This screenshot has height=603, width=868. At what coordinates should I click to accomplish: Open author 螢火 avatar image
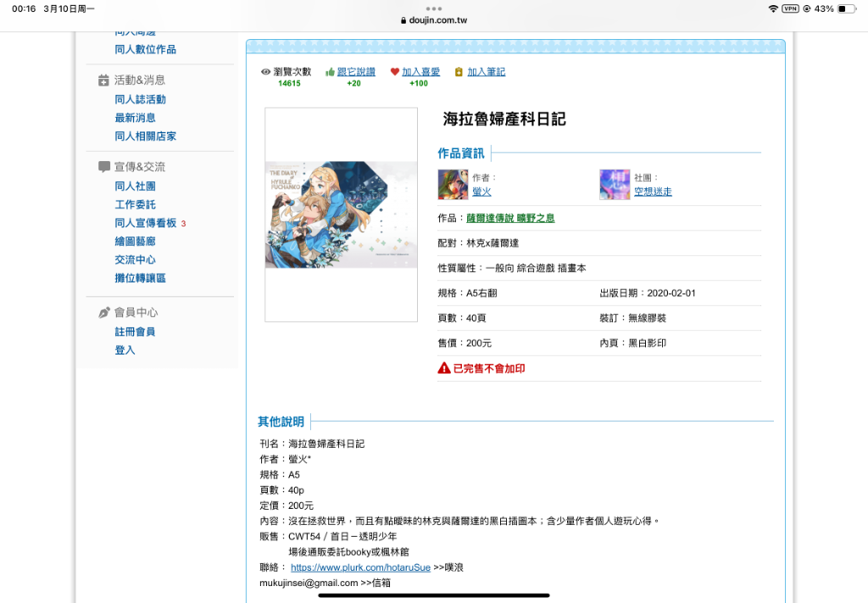pos(453,184)
